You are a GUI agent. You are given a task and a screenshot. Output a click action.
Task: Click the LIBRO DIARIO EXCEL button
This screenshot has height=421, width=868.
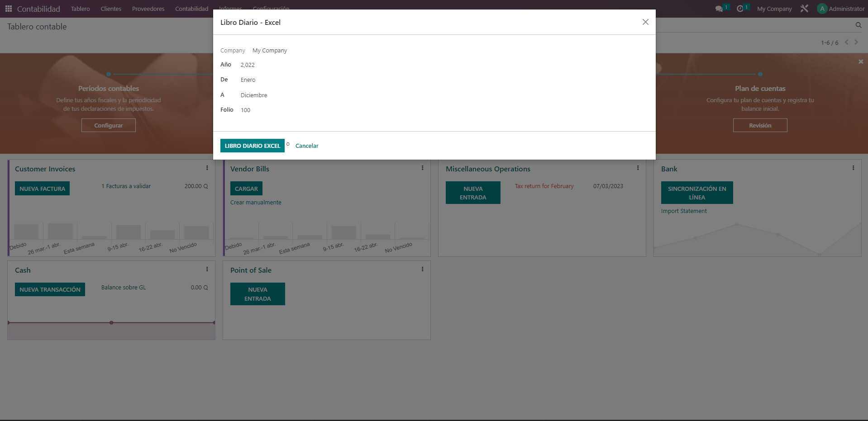(x=252, y=146)
